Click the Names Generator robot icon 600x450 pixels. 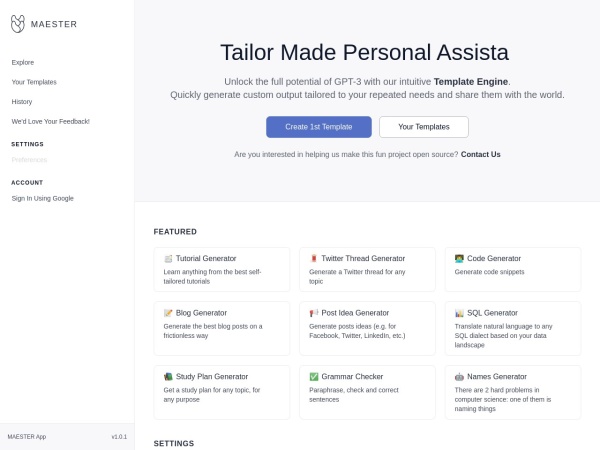[459, 376]
